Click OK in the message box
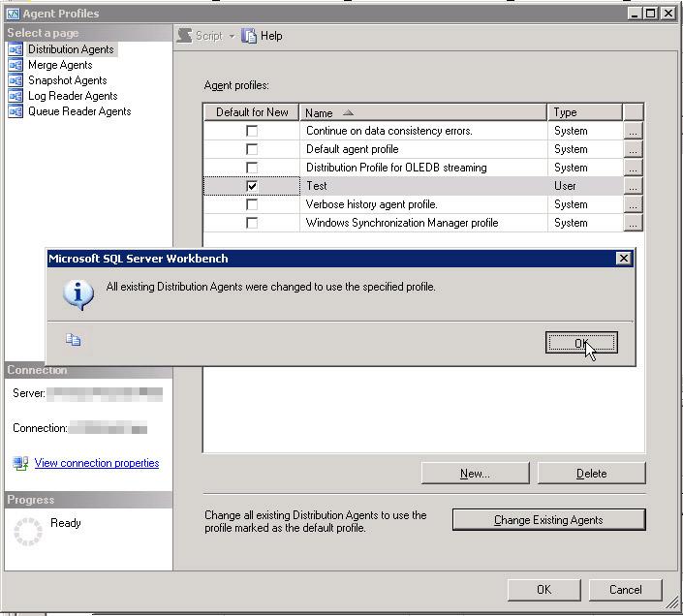Viewport: 683px width, 616px height. pos(581,343)
